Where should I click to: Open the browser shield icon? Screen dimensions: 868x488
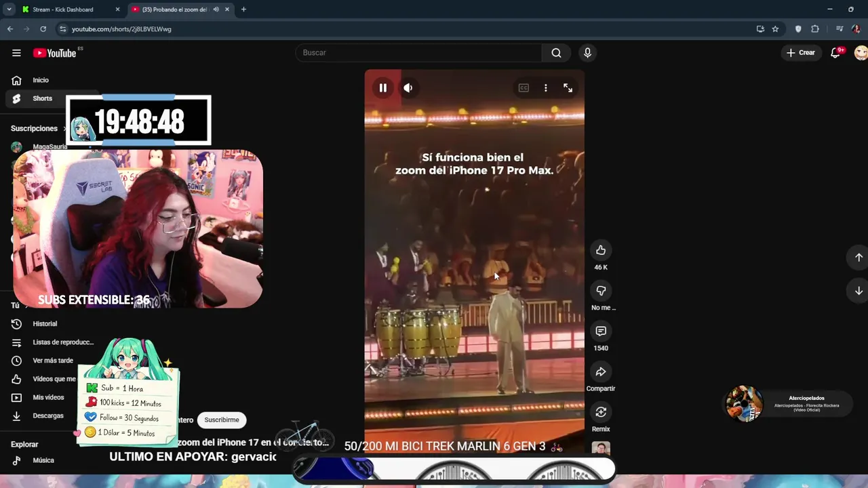798,29
